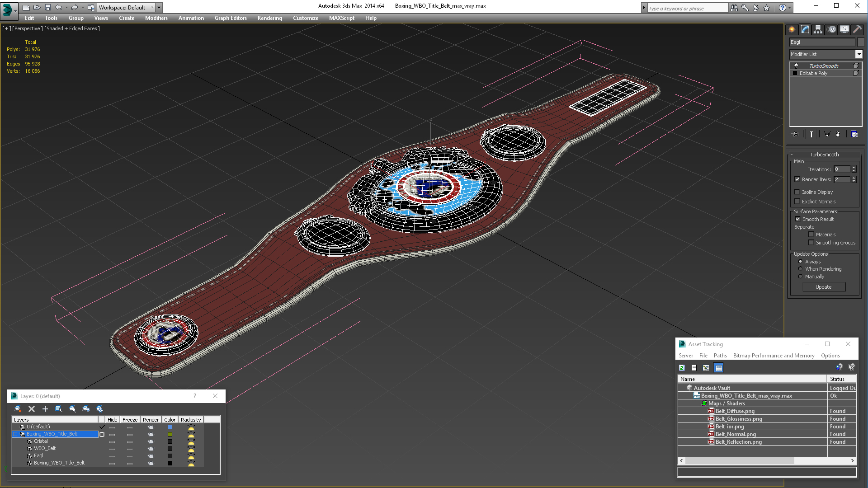The image size is (868, 488).
Task: Change color swatch of 0 (default) layer
Action: pyautogui.click(x=170, y=427)
